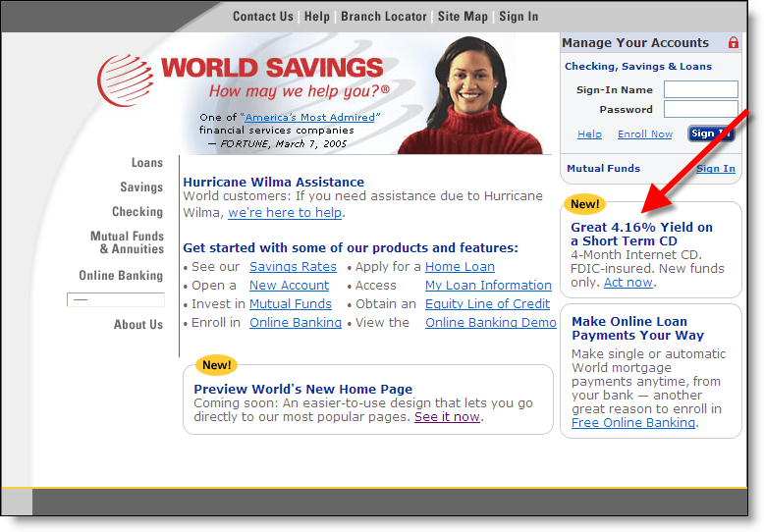The height and width of the screenshot is (532, 764).
Task: Click the woman's photo in banner
Action: pyautogui.click(x=470, y=95)
